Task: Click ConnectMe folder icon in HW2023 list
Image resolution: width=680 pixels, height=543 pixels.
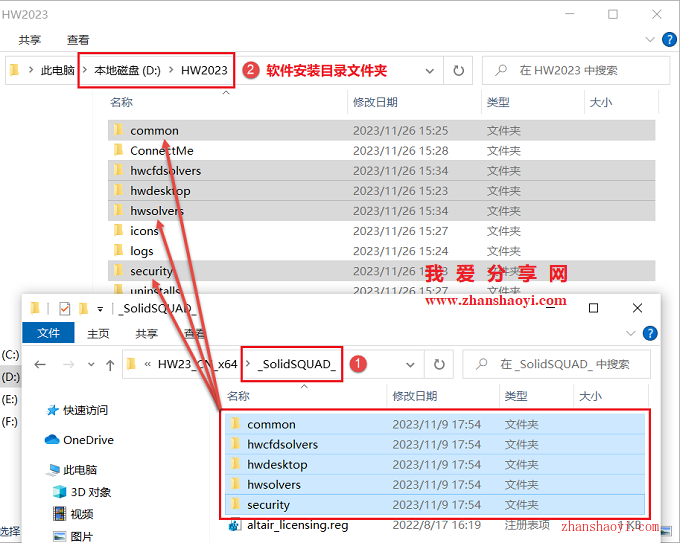Action: [118, 150]
